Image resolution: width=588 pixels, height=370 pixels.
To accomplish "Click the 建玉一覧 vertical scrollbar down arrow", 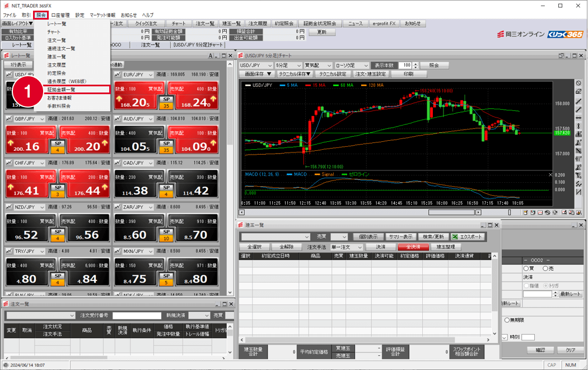I will (494, 334).
